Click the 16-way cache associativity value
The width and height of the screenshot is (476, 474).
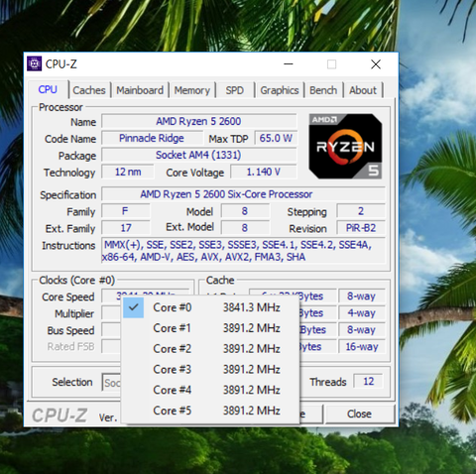(x=361, y=347)
